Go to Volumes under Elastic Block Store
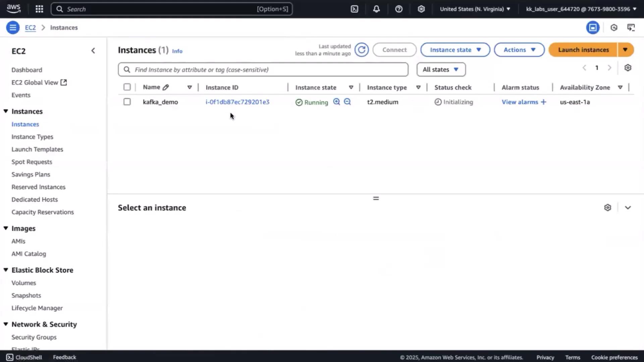Image resolution: width=644 pixels, height=362 pixels. (23, 283)
